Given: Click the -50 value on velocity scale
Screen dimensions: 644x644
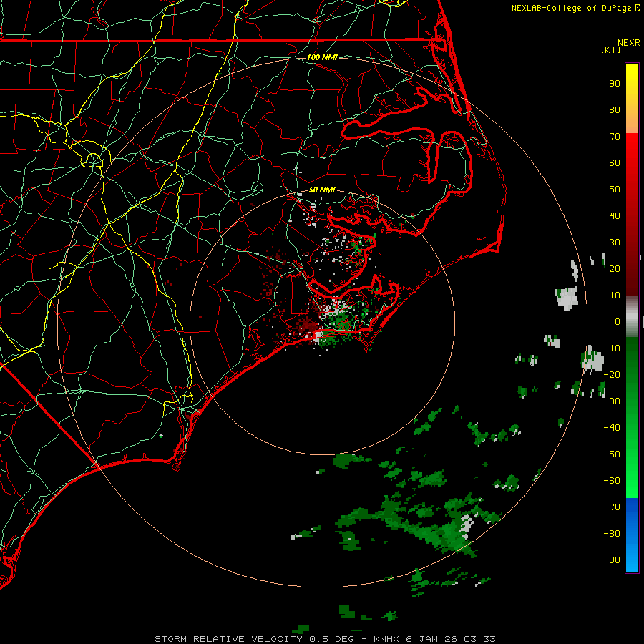Looking at the screenshot, I should click(x=612, y=454).
